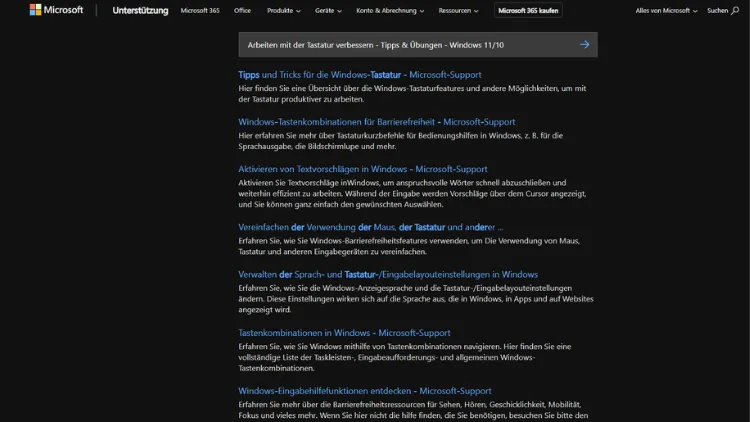Click text 'Aktivieren Sie Textvorschläge inWindows'
The image size is (750, 422).
pyautogui.click(x=309, y=183)
